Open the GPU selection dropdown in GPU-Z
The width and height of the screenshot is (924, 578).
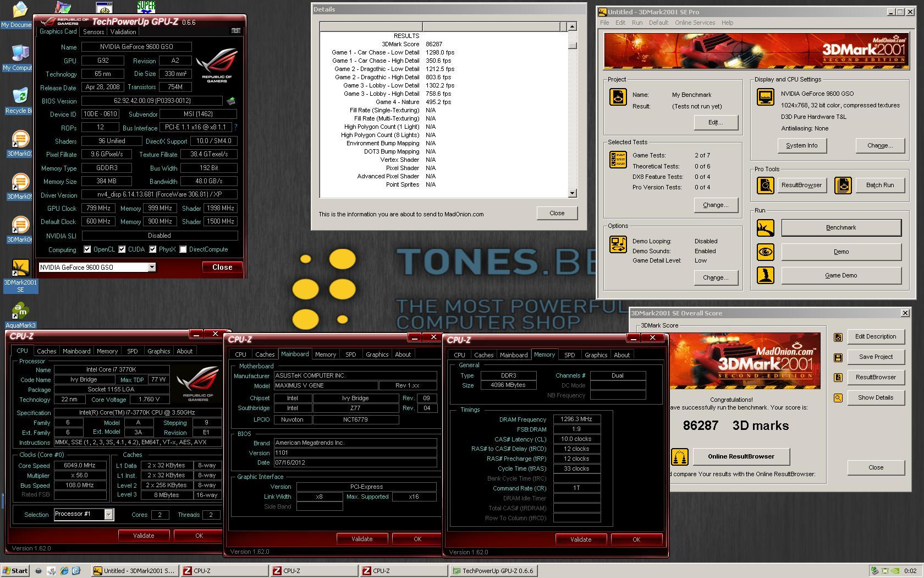click(x=152, y=267)
